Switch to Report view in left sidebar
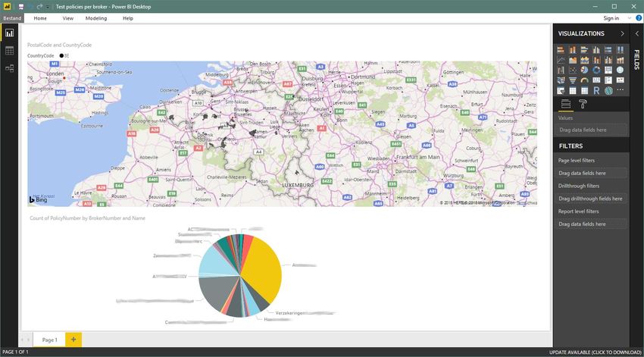644x357 pixels. [9, 33]
